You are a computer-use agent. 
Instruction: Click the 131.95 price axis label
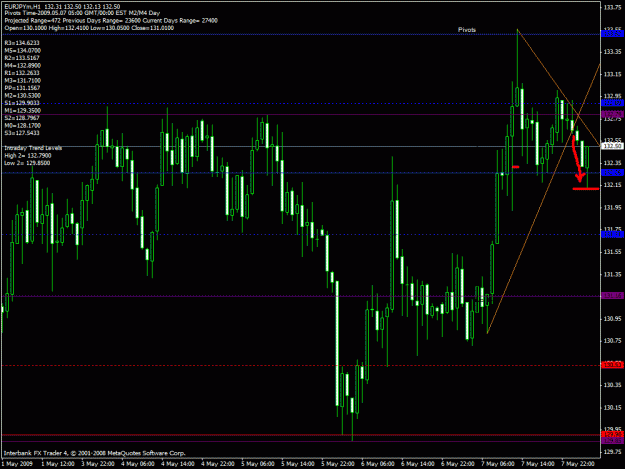(613, 208)
